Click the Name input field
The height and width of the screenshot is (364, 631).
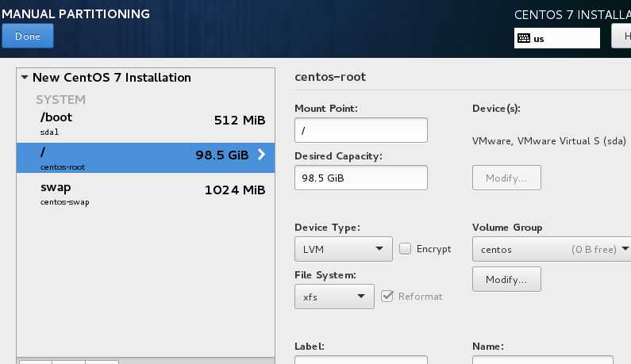(x=542, y=359)
